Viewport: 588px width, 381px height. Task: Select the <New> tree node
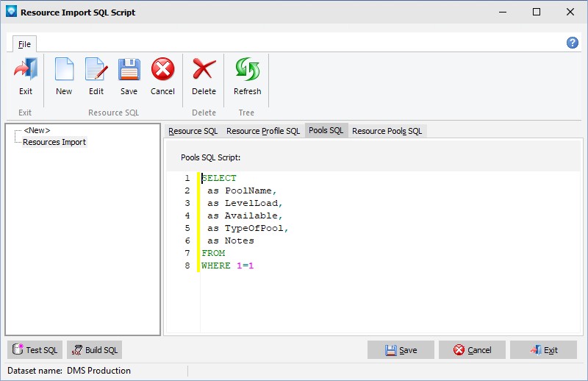click(37, 130)
